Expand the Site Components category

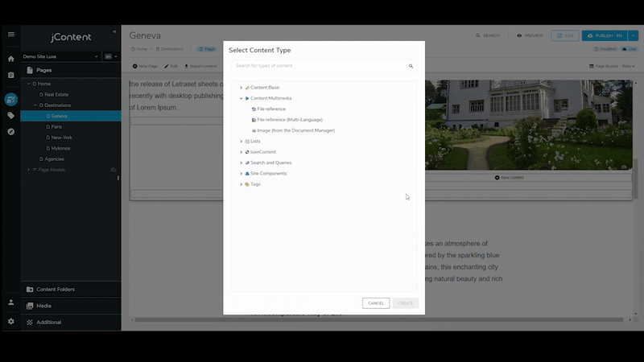click(x=241, y=174)
